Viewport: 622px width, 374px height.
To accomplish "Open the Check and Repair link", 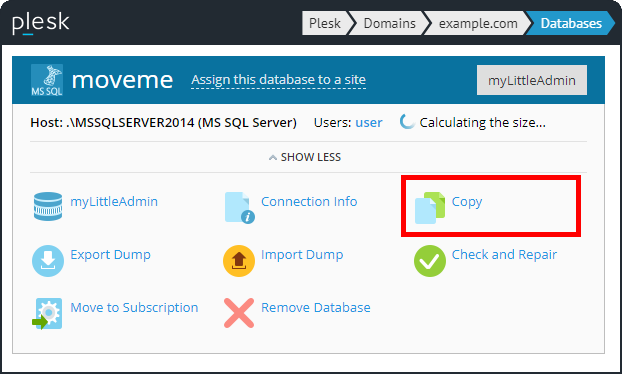I will click(x=504, y=255).
